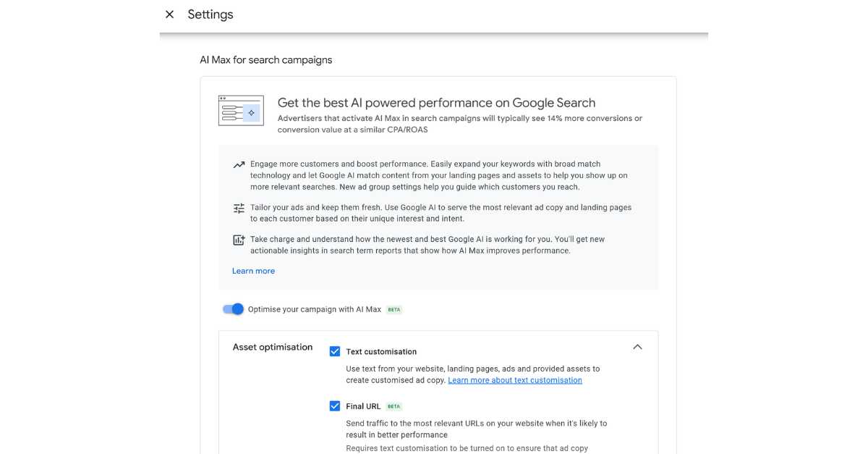This screenshot has height=454, width=868.
Task: Collapse the Asset optimisation section chevron
Action: pos(637,347)
